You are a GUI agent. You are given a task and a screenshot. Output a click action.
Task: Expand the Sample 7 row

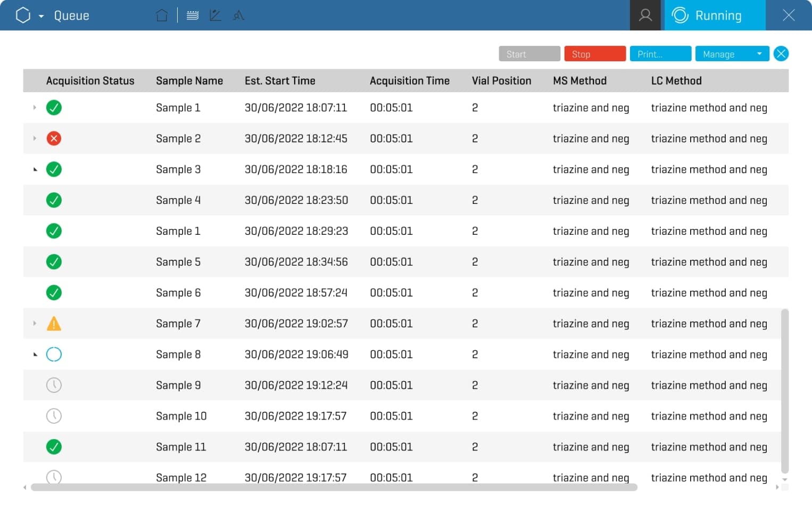tap(35, 324)
